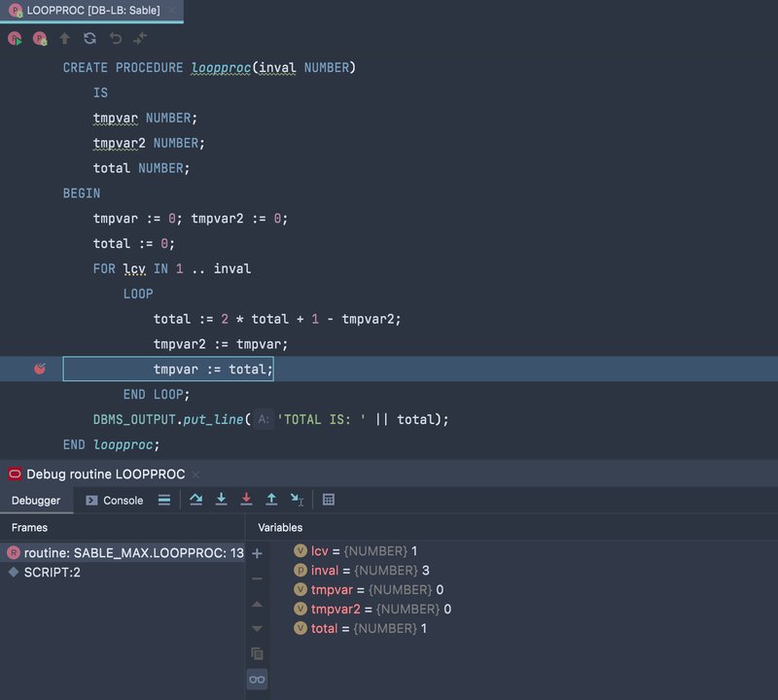The image size is (778, 700).
Task: Click the FOR keyword in the loop header
Action: pos(104,269)
